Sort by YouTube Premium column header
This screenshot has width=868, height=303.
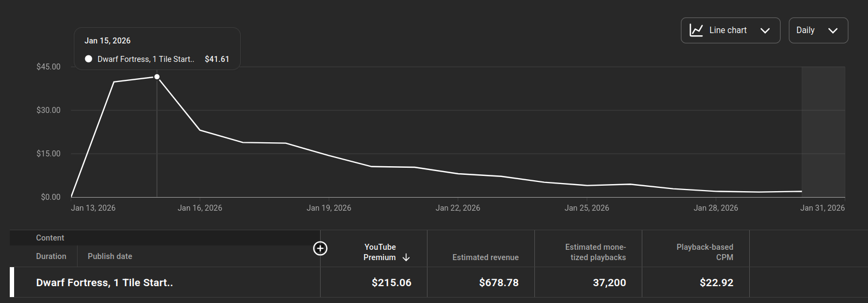coord(380,252)
